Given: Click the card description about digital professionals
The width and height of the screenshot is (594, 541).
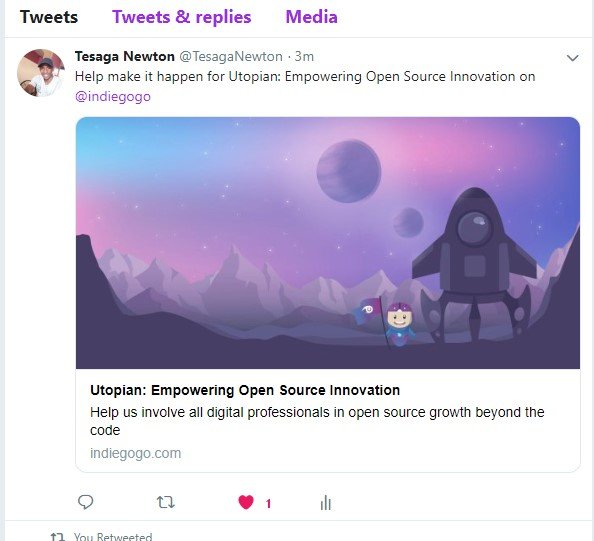Looking at the screenshot, I should click(x=317, y=421).
